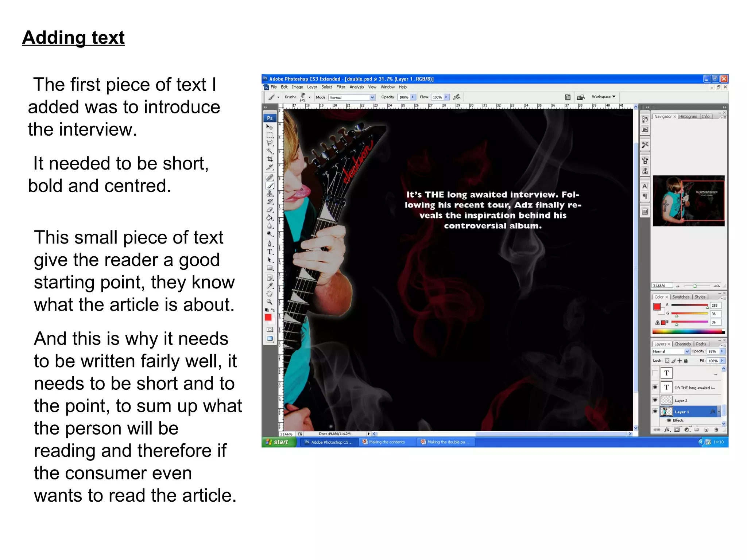Switch to the Swatches tab

[x=681, y=297]
